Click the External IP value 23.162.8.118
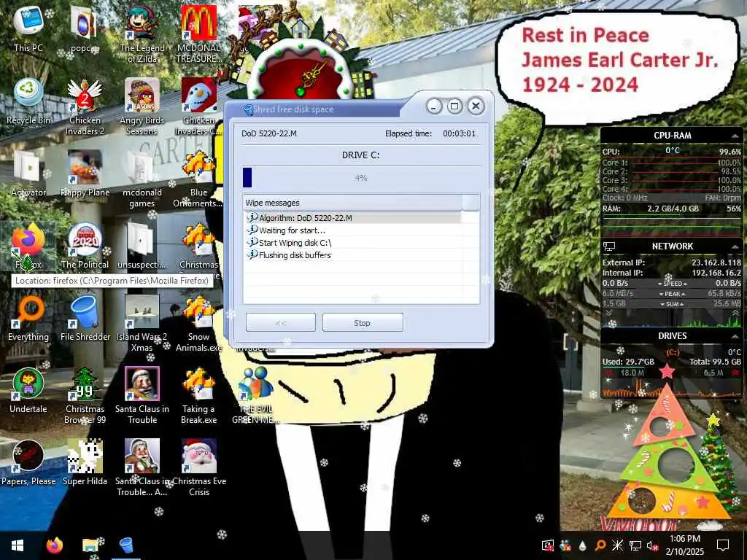Viewport: 747px width, 560px height. [x=716, y=262]
